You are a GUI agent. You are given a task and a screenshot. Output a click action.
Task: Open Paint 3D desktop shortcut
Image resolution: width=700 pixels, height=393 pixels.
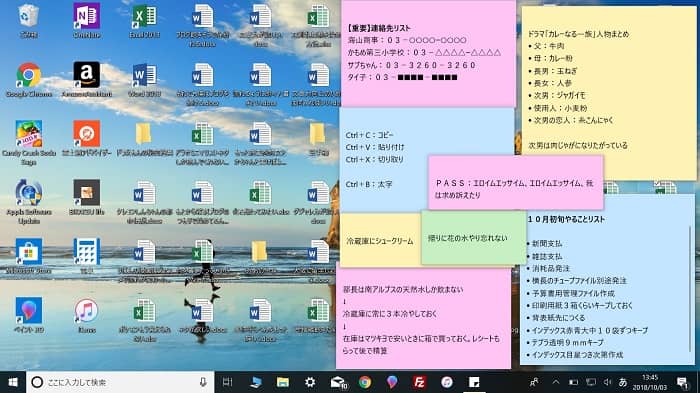(x=29, y=315)
